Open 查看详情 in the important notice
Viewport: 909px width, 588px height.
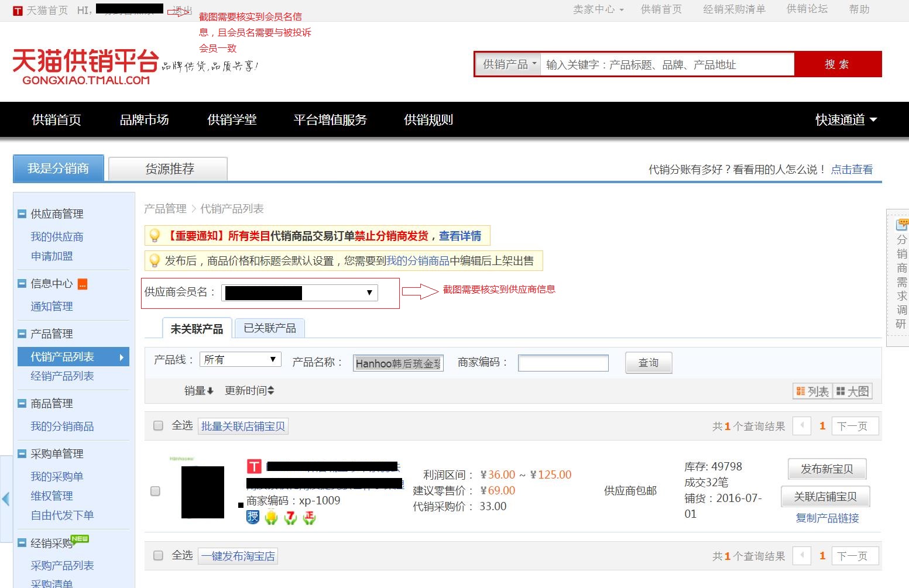(x=460, y=236)
